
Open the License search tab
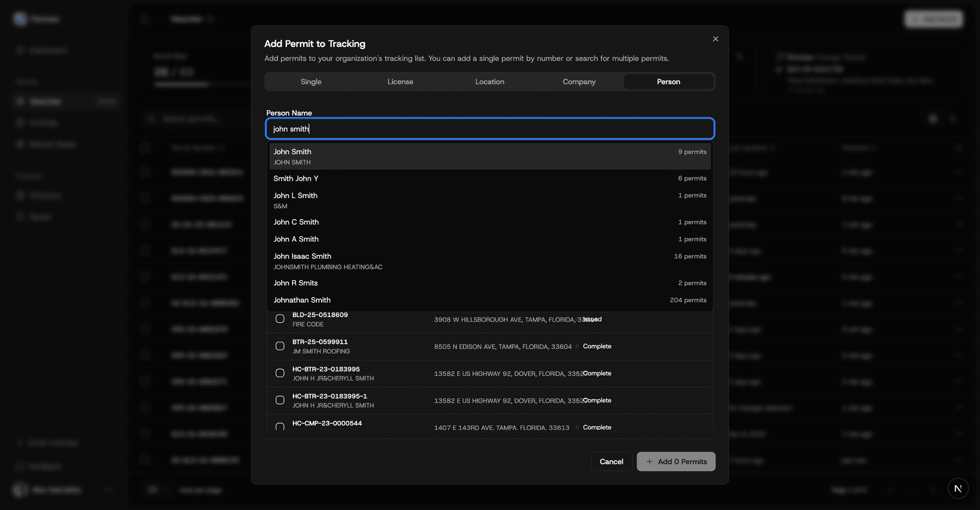tap(400, 81)
